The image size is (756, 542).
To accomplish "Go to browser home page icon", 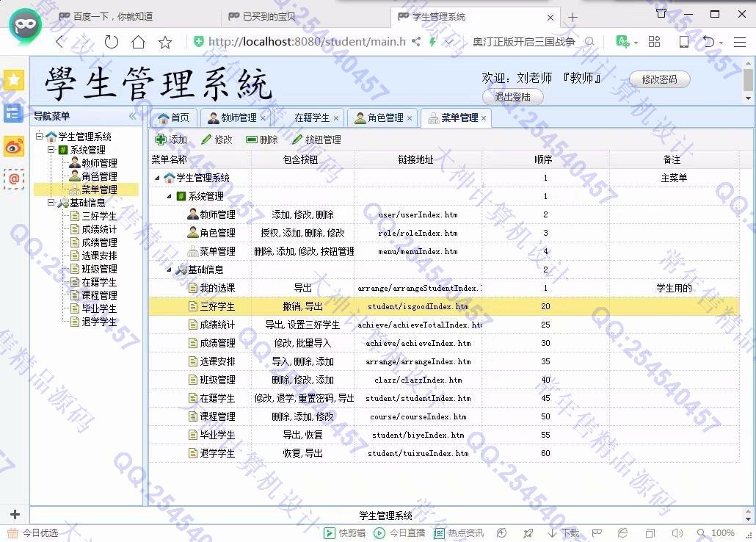I will [x=139, y=42].
